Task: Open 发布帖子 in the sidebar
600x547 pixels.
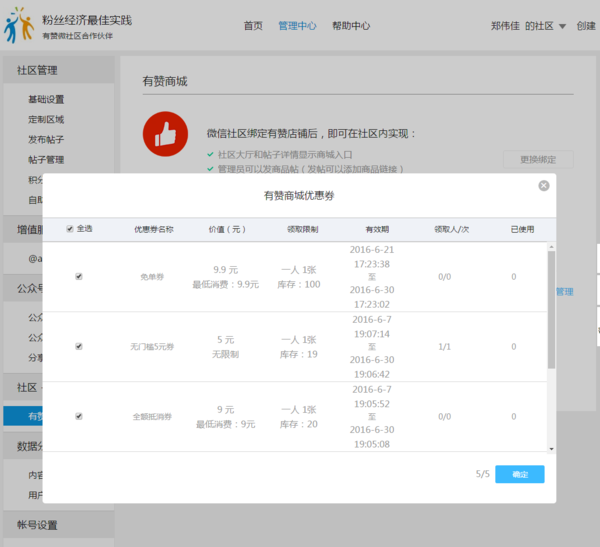Action: 46,139
